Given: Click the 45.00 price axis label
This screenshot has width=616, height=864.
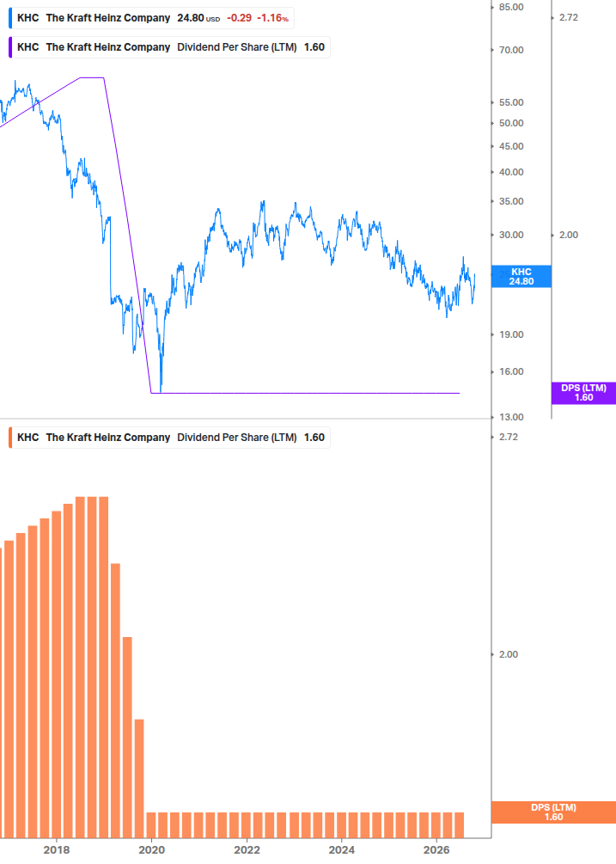Looking at the screenshot, I should [x=511, y=146].
